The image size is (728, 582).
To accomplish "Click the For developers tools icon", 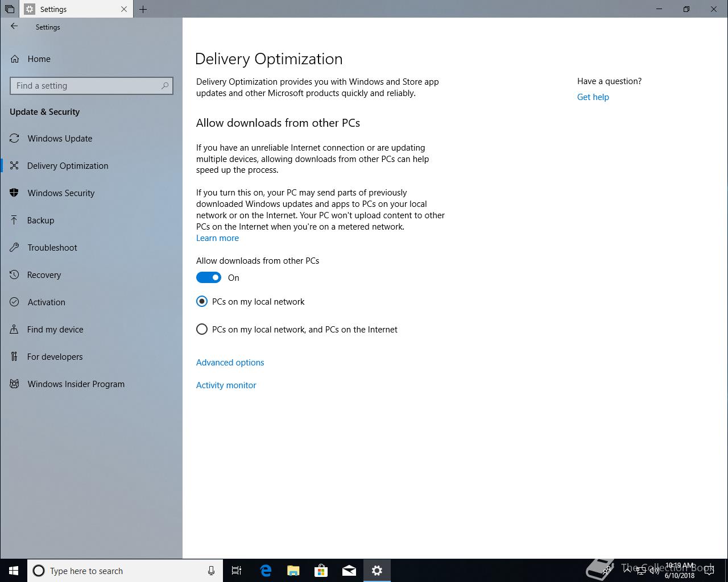I will pos(14,357).
